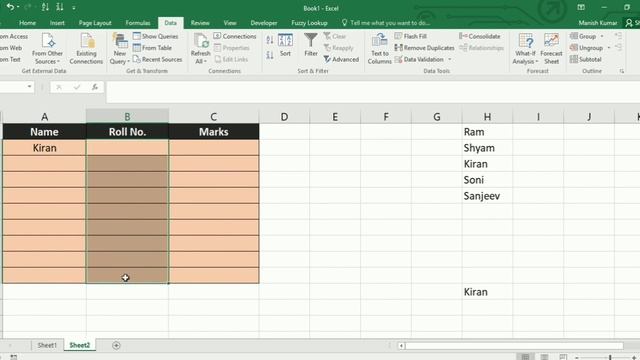The height and width of the screenshot is (360, 640).
Task: Click the Connections button
Action: [x=235, y=36]
